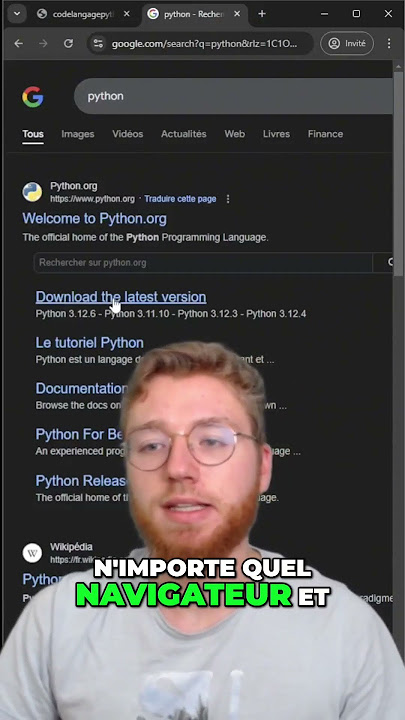Close the codelangagepython tab
The image size is (405, 720).
pos(127,14)
